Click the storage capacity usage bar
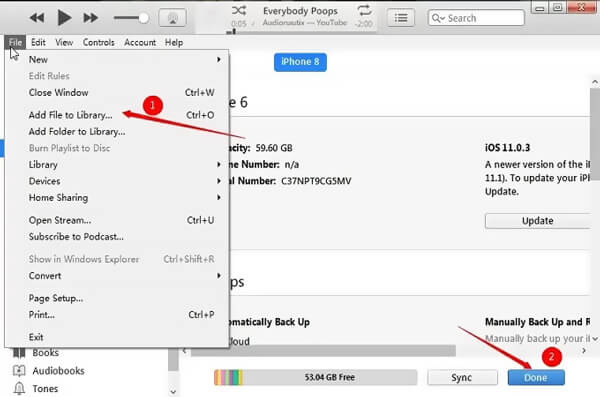The image size is (600, 397). (x=316, y=377)
